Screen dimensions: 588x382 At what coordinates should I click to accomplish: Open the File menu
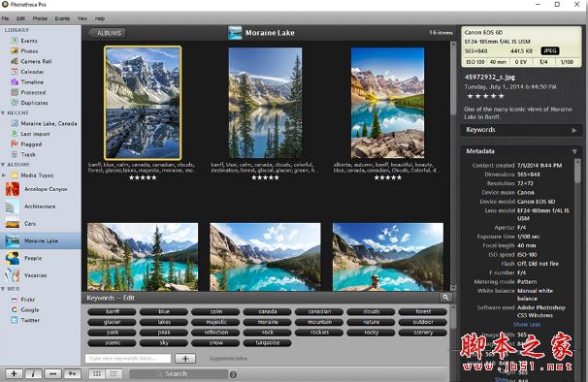coord(5,18)
